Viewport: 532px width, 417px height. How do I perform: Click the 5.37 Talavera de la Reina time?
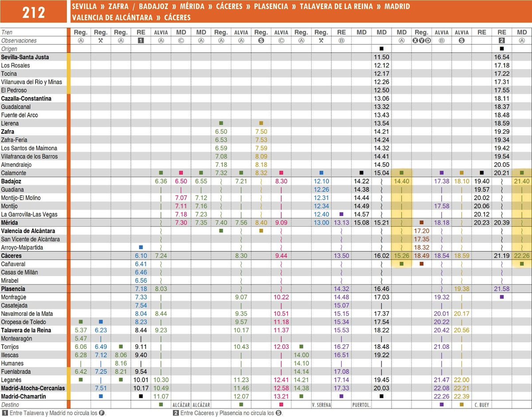click(x=81, y=330)
